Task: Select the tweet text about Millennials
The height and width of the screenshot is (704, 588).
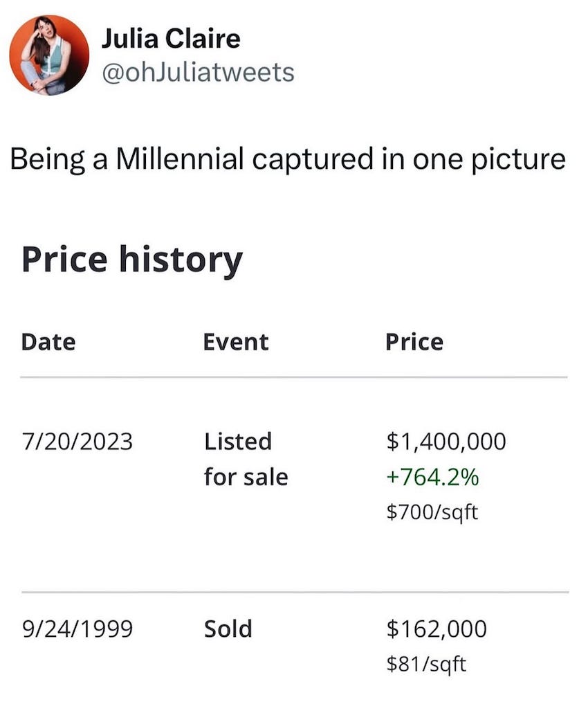Action: tap(288, 160)
